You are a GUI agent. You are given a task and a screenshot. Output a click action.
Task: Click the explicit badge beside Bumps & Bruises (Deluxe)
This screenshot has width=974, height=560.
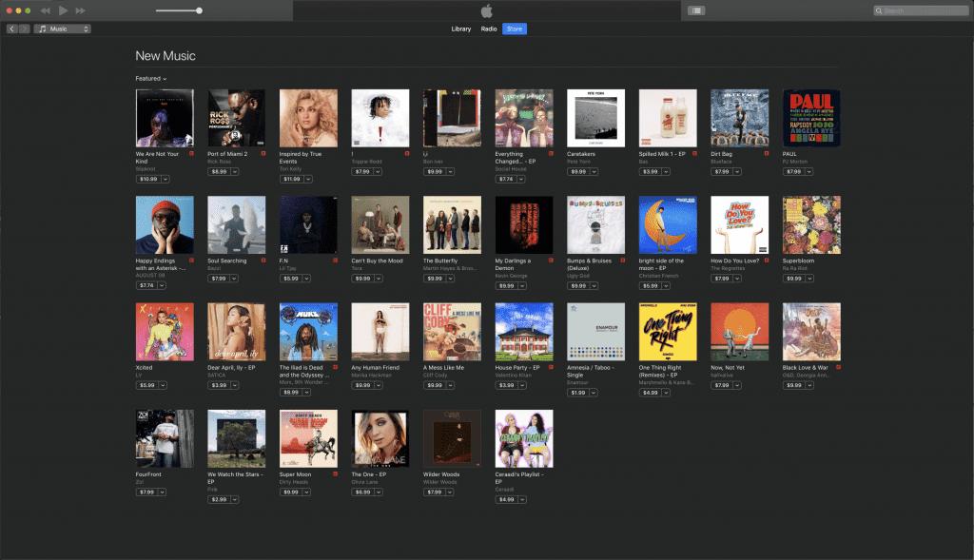point(622,261)
